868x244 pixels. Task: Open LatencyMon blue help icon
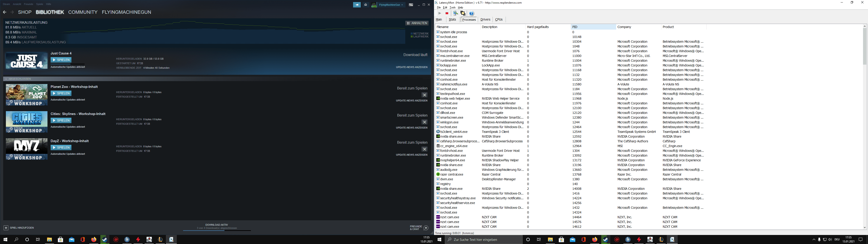(472, 14)
